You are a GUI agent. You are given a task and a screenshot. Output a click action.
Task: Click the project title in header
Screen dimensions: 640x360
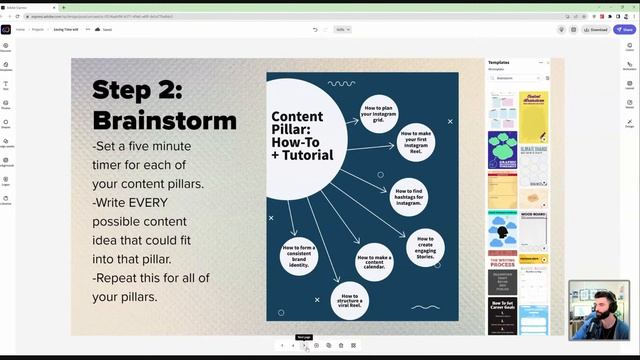click(66, 29)
